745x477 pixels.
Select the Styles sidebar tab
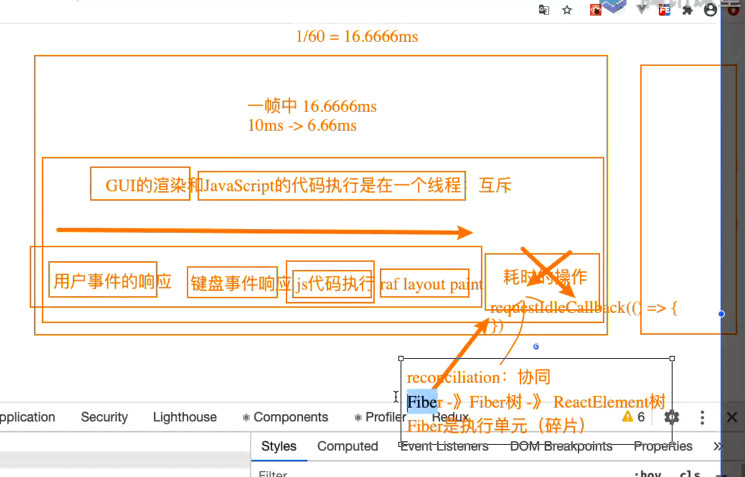coord(279,446)
